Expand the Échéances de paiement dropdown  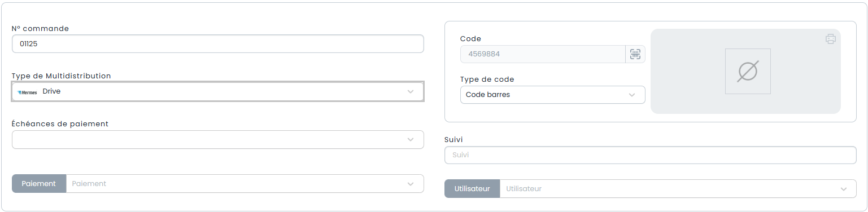point(218,140)
